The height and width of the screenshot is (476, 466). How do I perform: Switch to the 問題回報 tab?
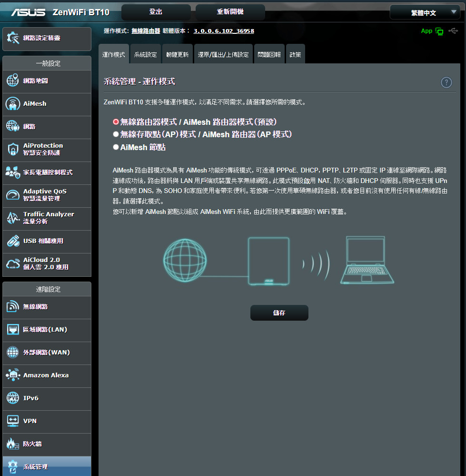269,54
